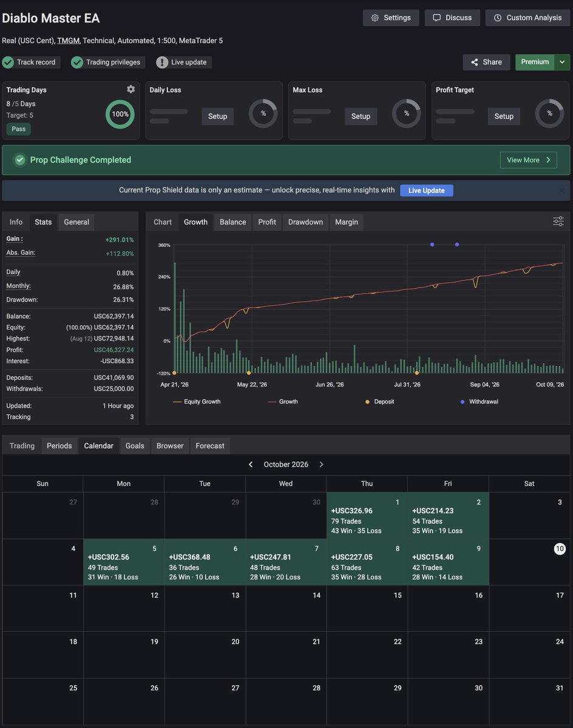The height and width of the screenshot is (728, 573).
Task: Go to previous month in calendar
Action: point(251,465)
